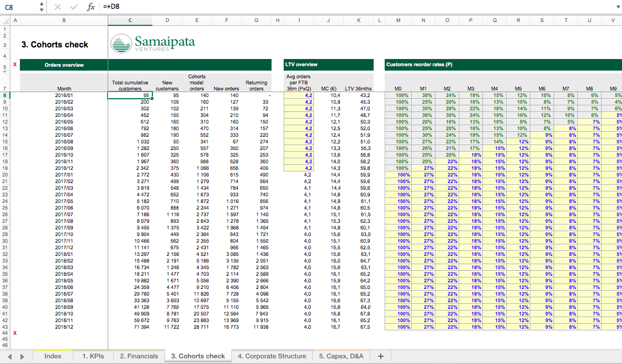Click the Name Box stepper arrows
622x364 pixels.
coord(41,7)
